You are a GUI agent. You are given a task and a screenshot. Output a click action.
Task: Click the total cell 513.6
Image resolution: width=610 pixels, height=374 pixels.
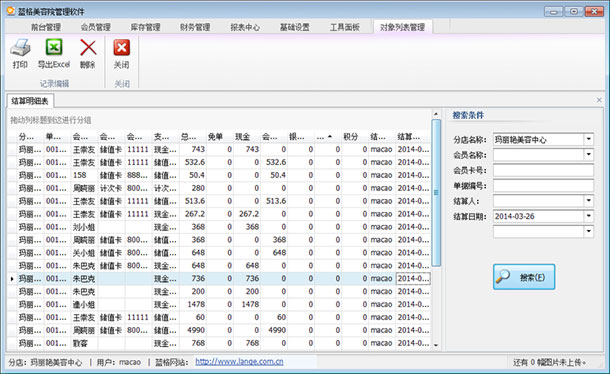tap(193, 201)
